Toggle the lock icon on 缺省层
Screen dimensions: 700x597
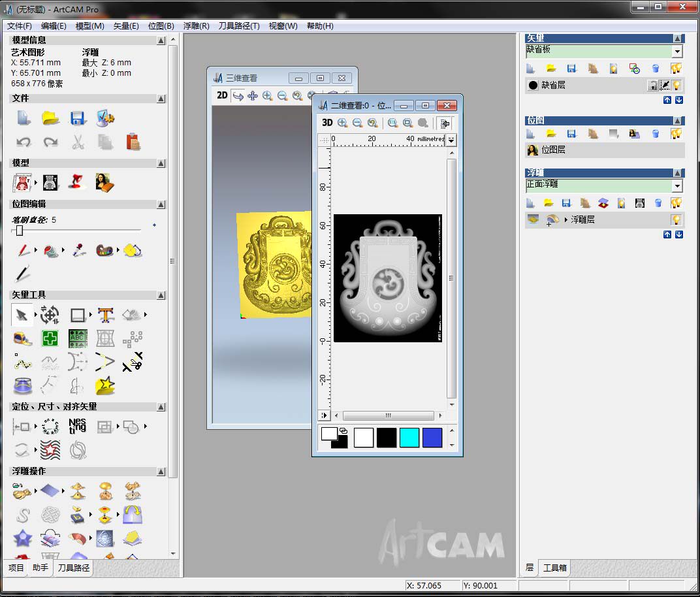653,85
